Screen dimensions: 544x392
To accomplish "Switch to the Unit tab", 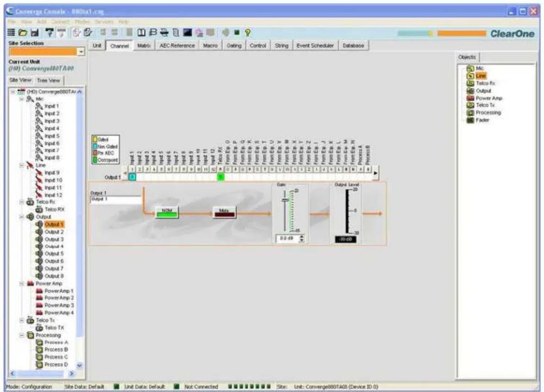I will [x=97, y=46].
